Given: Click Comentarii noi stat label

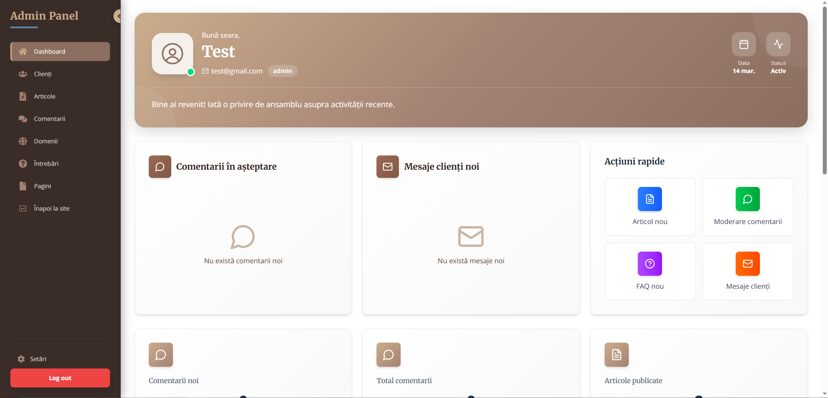Looking at the screenshot, I should pos(174,381).
